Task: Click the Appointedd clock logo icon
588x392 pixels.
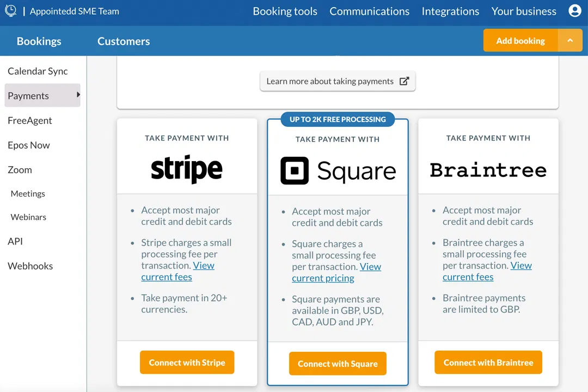Action: point(10,11)
